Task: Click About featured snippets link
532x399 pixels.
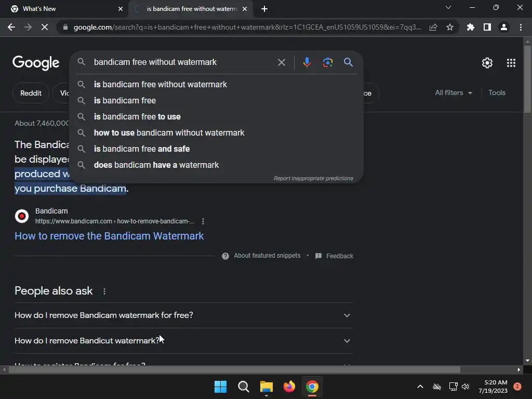Action: point(267,256)
